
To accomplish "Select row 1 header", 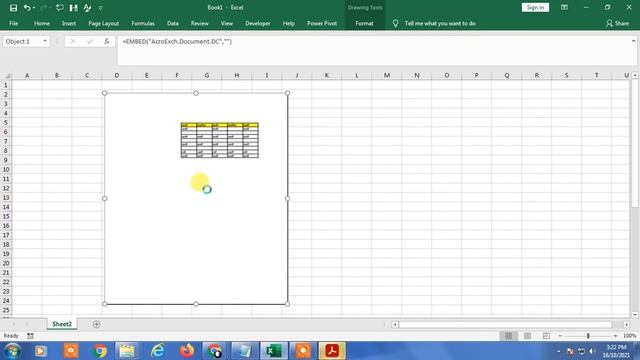I will pyautogui.click(x=6, y=85).
